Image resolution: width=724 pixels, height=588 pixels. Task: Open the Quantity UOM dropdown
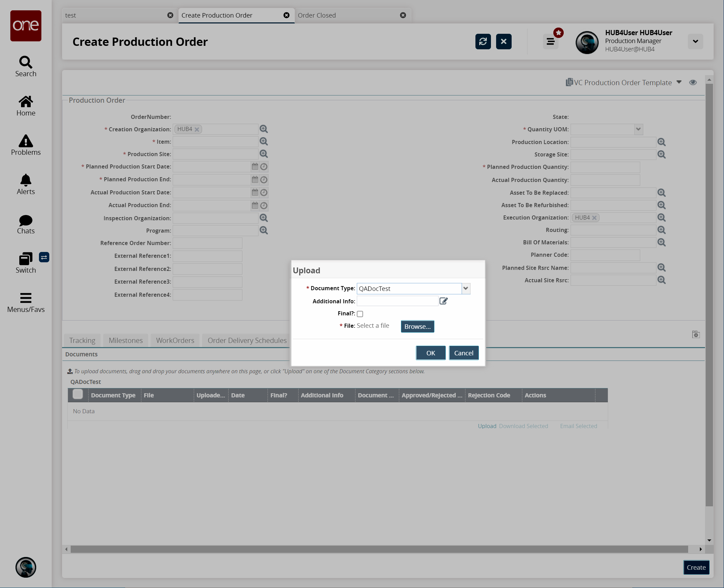(638, 129)
